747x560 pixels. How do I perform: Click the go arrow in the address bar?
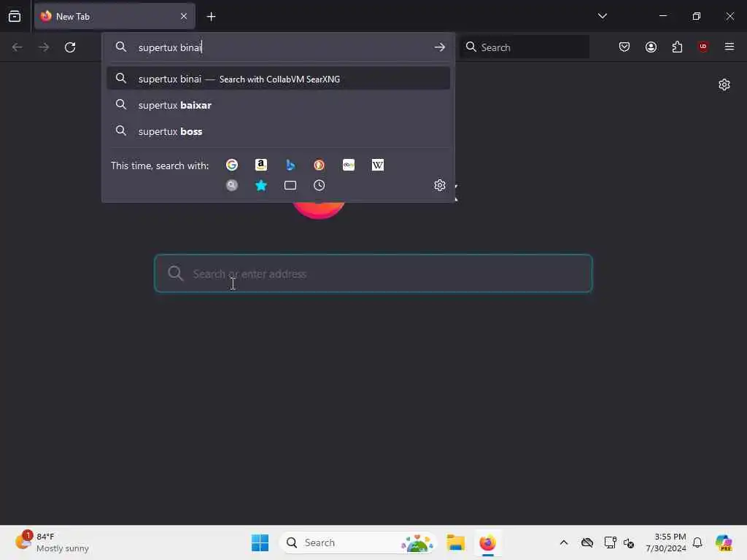point(439,47)
